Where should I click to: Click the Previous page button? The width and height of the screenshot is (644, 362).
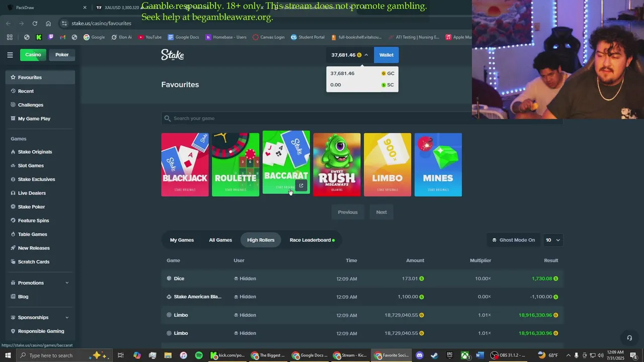348,212
